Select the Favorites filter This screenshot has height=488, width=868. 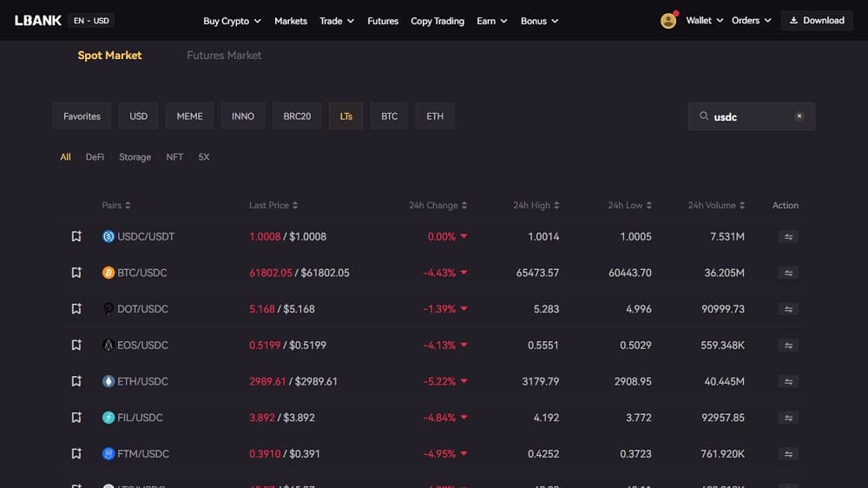point(82,116)
